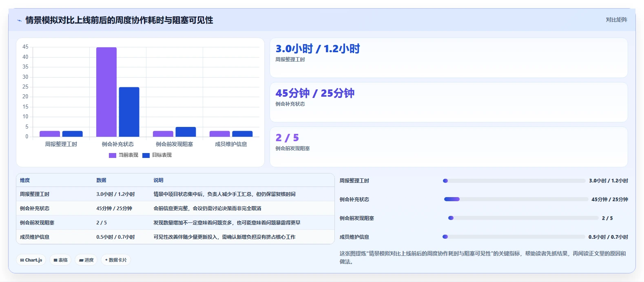This screenshot has width=644, height=282.
Task: Select the 例会前发现阻塞 table row cell
Action: pyautogui.click(x=37, y=223)
